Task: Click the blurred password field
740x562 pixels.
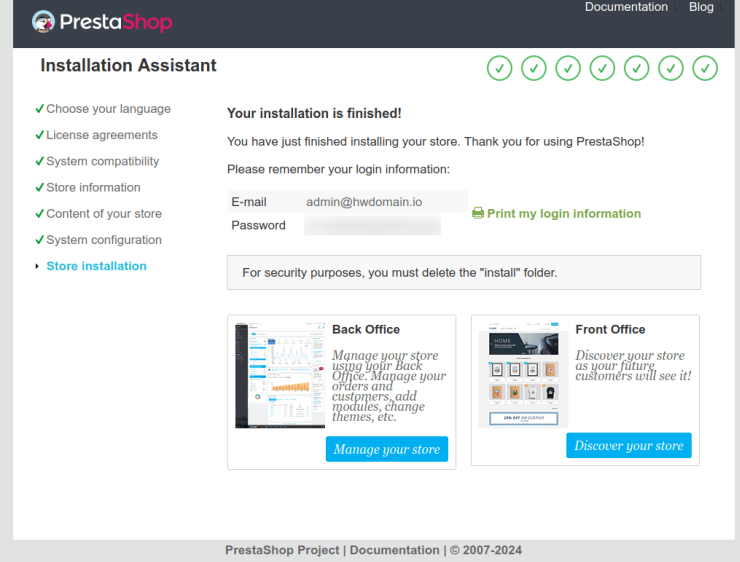Action: coord(372,226)
